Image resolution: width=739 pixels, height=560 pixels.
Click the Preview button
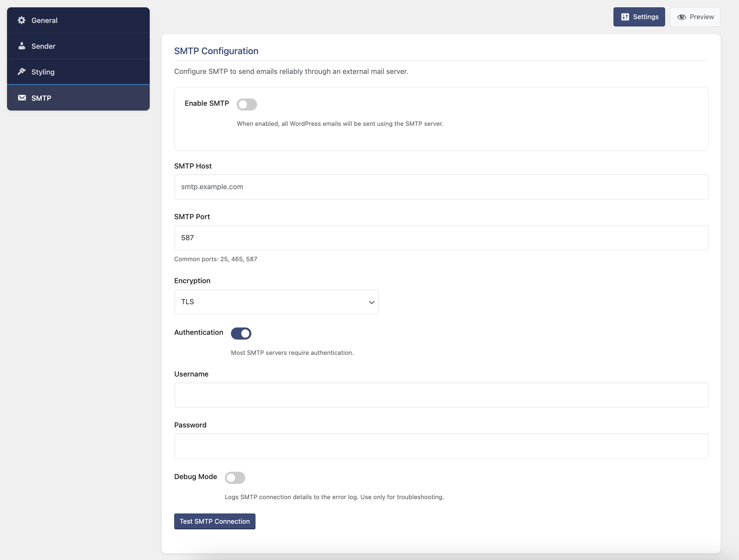pyautogui.click(x=695, y=17)
